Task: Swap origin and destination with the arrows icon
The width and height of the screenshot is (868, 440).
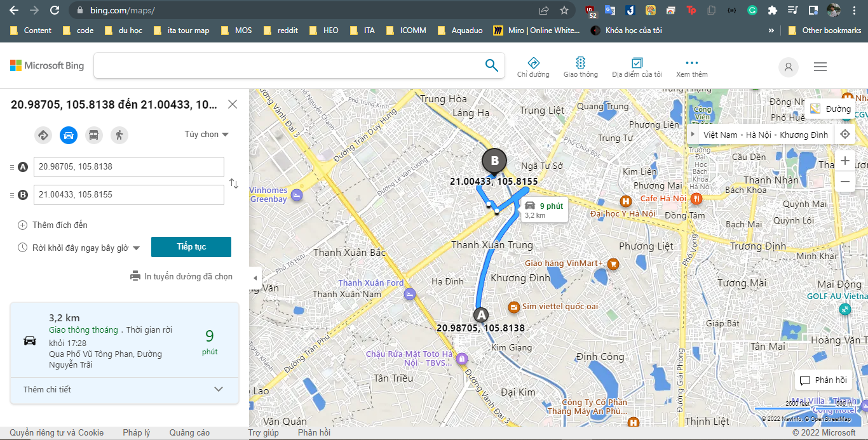Action: pyautogui.click(x=233, y=183)
